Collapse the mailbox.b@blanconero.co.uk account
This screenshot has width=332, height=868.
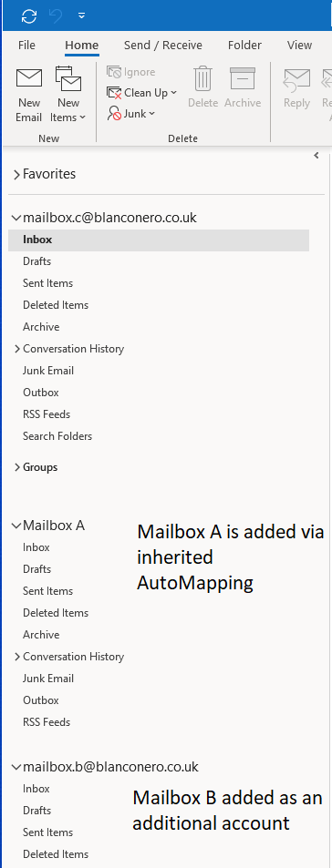(x=16, y=767)
